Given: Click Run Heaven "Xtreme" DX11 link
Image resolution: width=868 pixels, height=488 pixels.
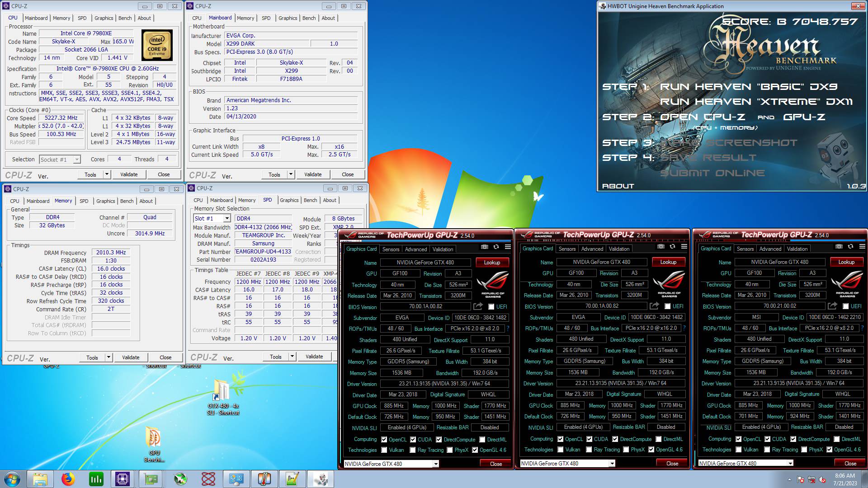Looking at the screenshot, I should 756,102.
